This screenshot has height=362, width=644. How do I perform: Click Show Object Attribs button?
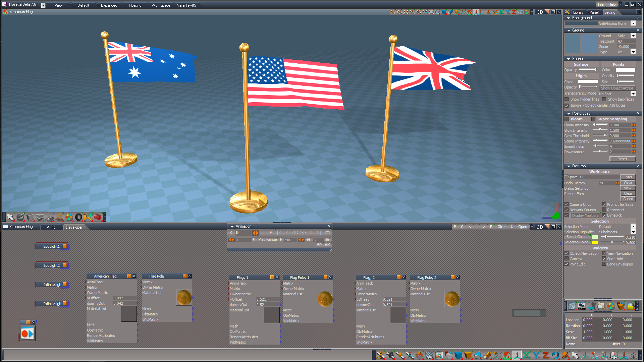(x=617, y=88)
